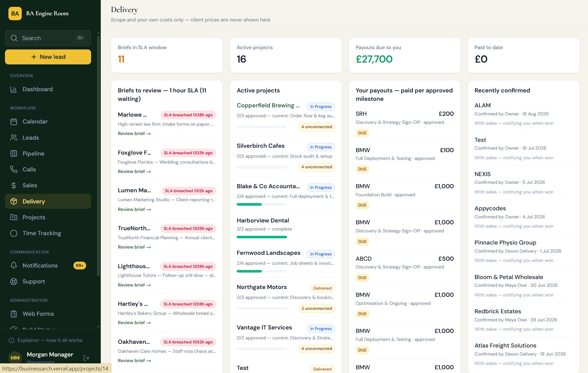This screenshot has width=588, height=373.
Task: Open the Harborview Dental project
Action: coord(263,221)
